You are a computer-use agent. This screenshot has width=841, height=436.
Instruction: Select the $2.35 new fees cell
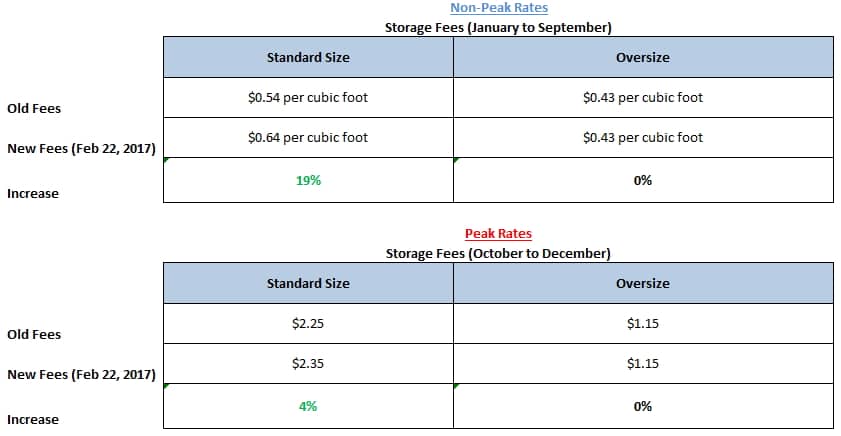[x=308, y=363]
